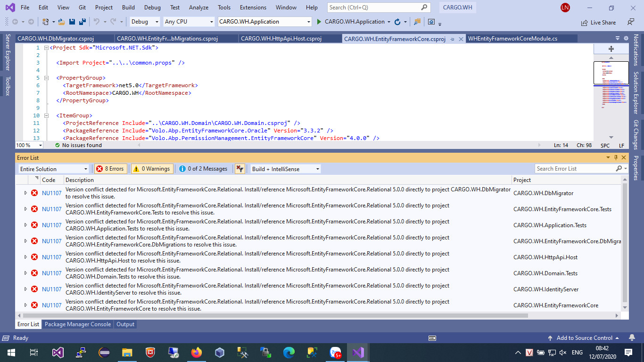Open the Debug configuration dropdown
This screenshot has height=362, width=644.
(x=145, y=22)
